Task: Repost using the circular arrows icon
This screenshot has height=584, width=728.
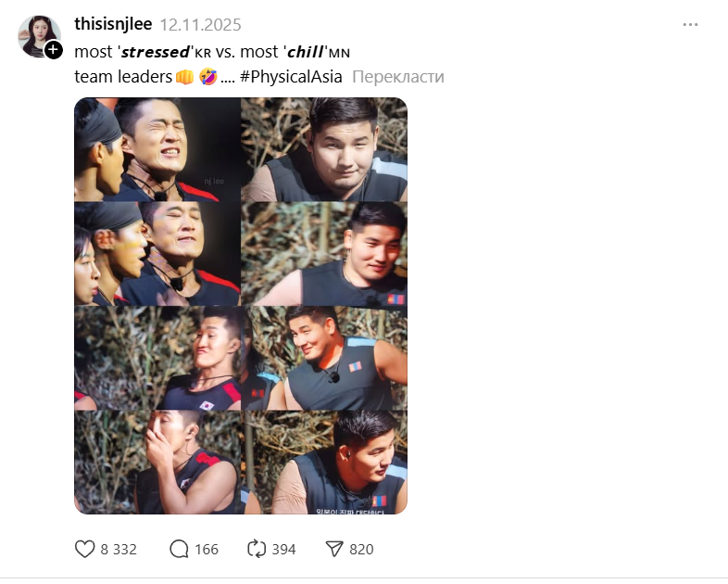Action: click(257, 549)
